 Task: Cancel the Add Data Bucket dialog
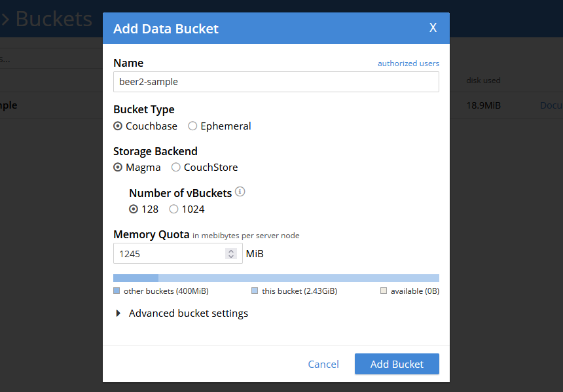click(x=323, y=364)
